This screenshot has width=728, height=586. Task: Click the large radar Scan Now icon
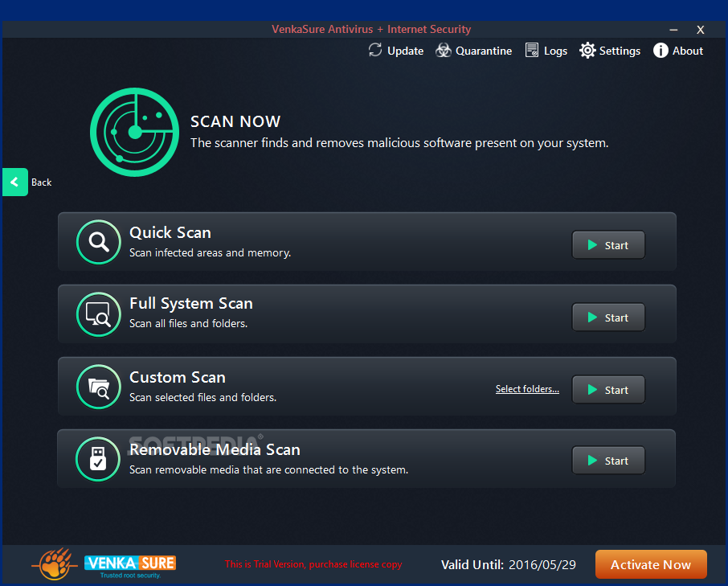[135, 133]
